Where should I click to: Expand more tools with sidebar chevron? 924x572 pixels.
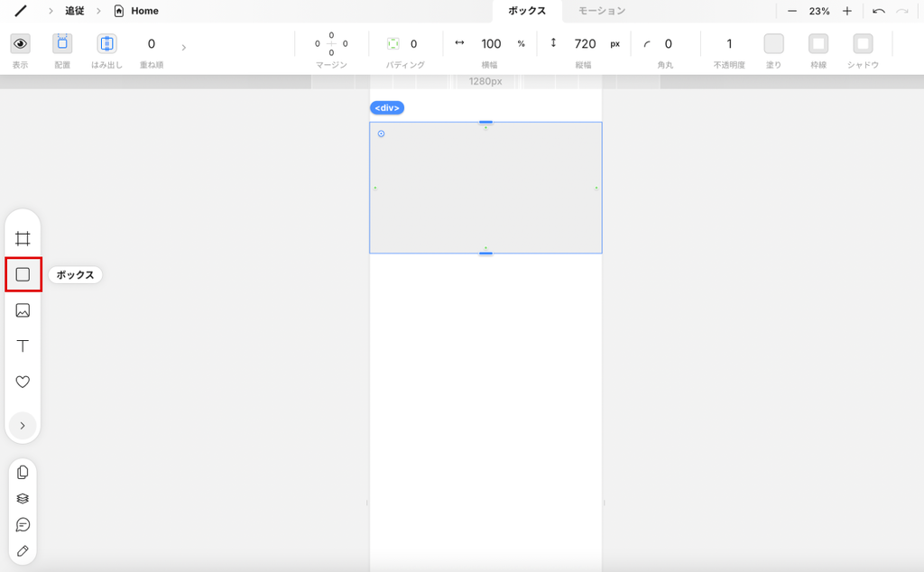pos(23,425)
